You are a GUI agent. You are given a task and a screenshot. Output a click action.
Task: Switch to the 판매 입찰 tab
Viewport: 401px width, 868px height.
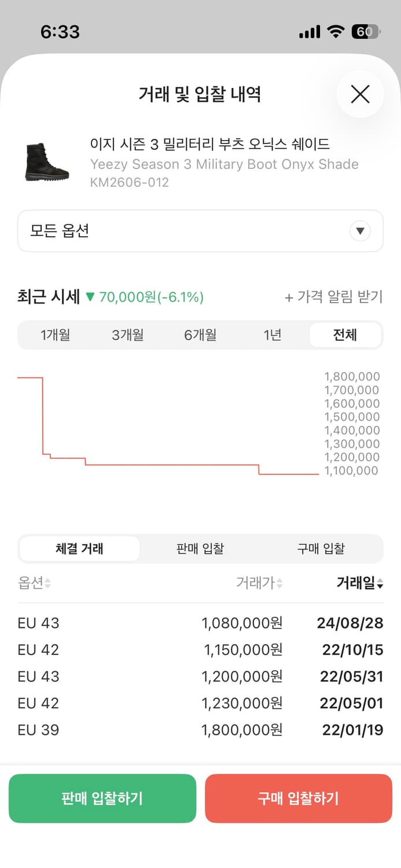(x=200, y=549)
